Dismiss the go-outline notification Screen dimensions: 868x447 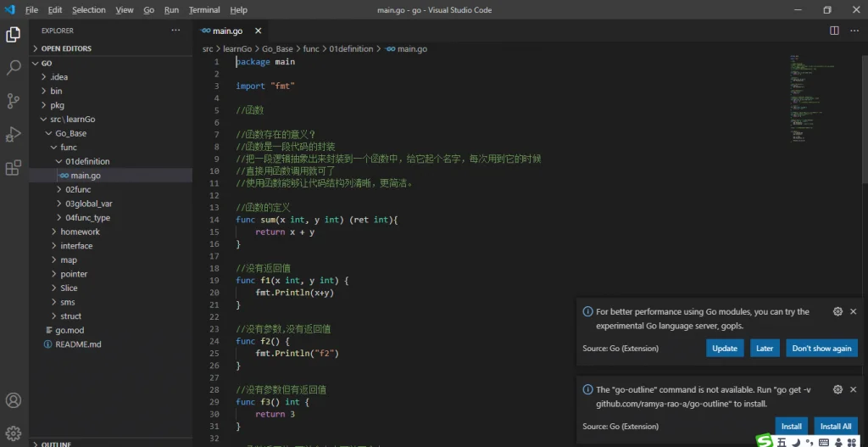(x=853, y=389)
